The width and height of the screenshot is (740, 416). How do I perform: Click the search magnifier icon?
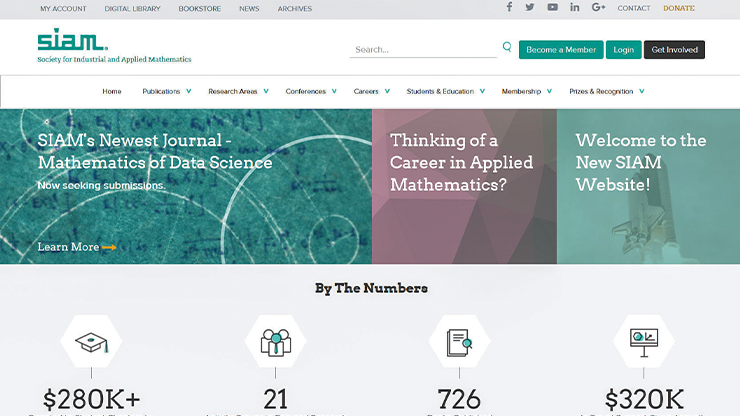[507, 47]
